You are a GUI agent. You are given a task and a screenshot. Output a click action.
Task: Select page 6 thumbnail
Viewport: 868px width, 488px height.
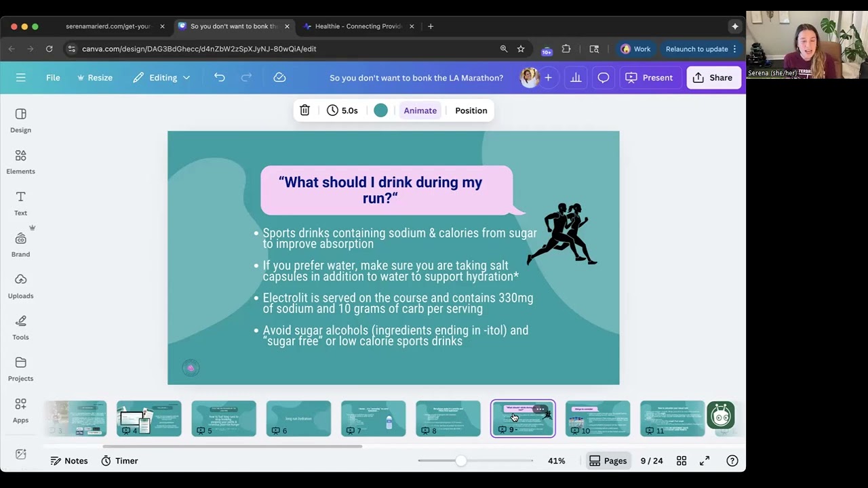pos(298,418)
